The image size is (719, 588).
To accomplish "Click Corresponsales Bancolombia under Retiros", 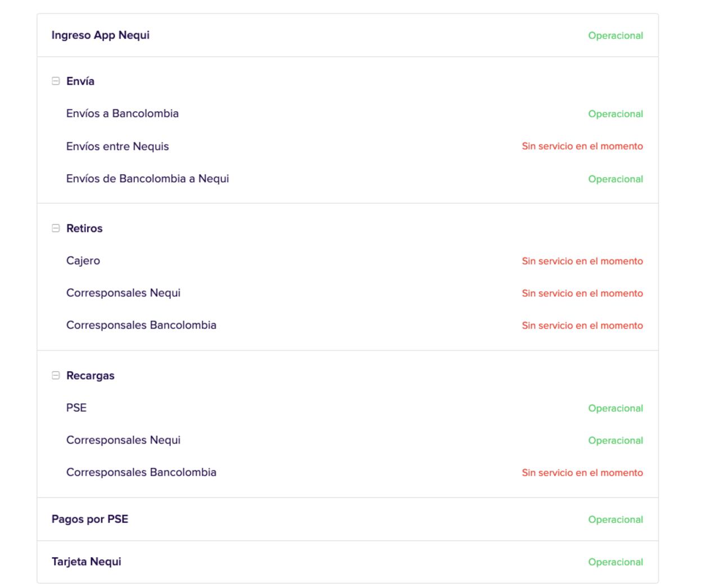I will pyautogui.click(x=141, y=325).
